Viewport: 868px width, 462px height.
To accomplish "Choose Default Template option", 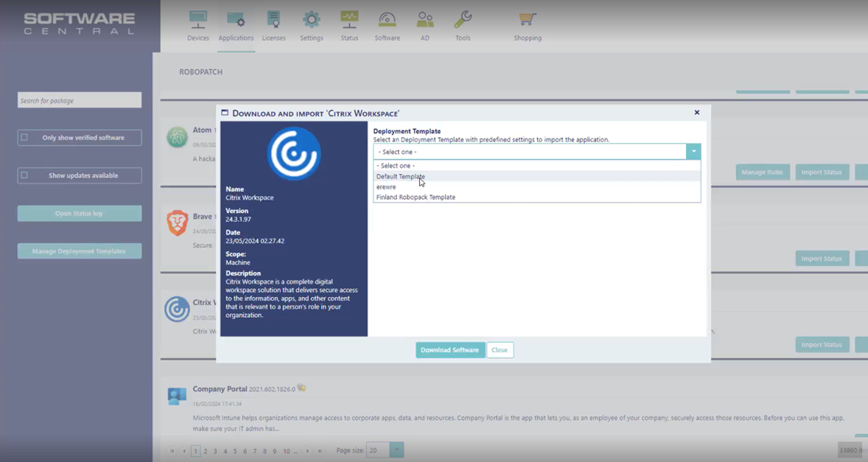I will [537, 176].
